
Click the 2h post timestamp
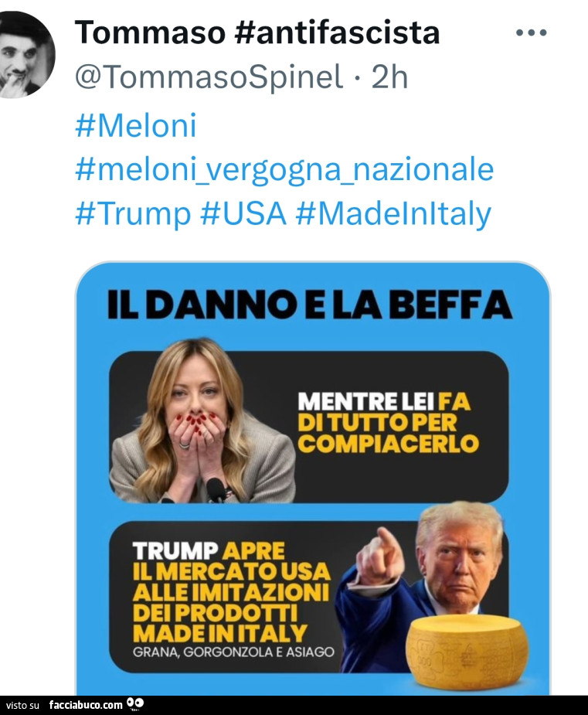tap(389, 77)
